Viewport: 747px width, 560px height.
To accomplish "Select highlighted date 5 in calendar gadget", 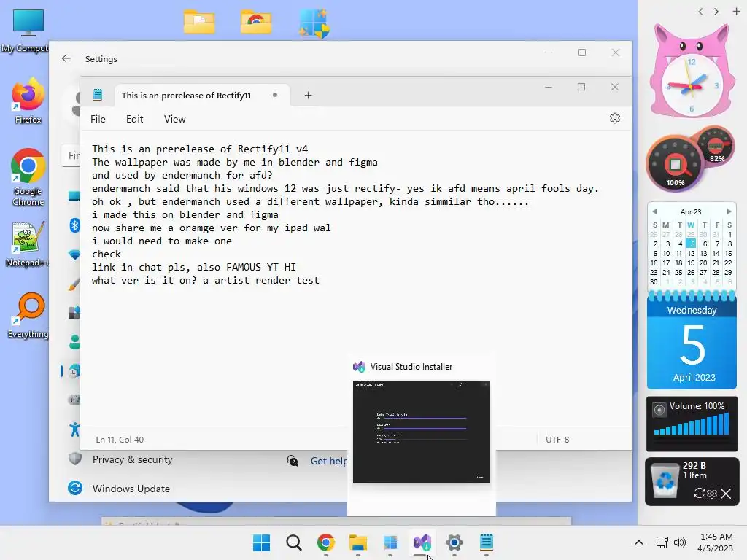I will coord(691,244).
